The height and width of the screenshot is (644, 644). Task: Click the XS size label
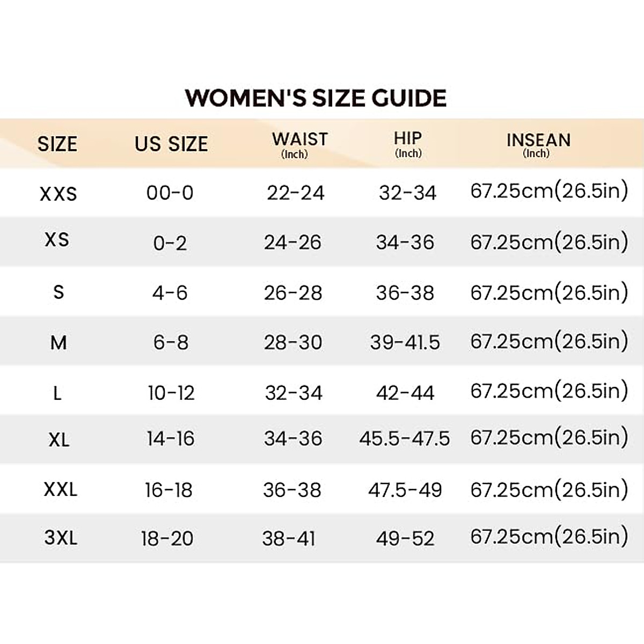click(57, 239)
